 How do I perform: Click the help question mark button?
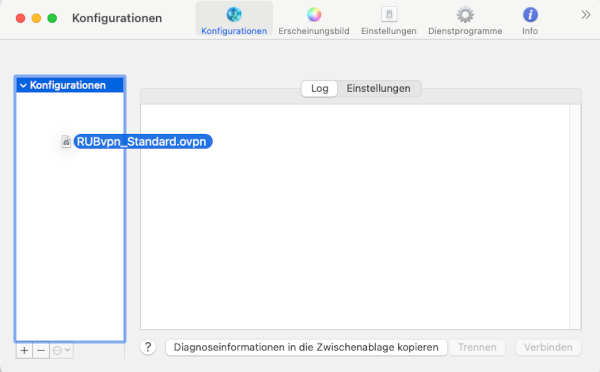point(148,347)
